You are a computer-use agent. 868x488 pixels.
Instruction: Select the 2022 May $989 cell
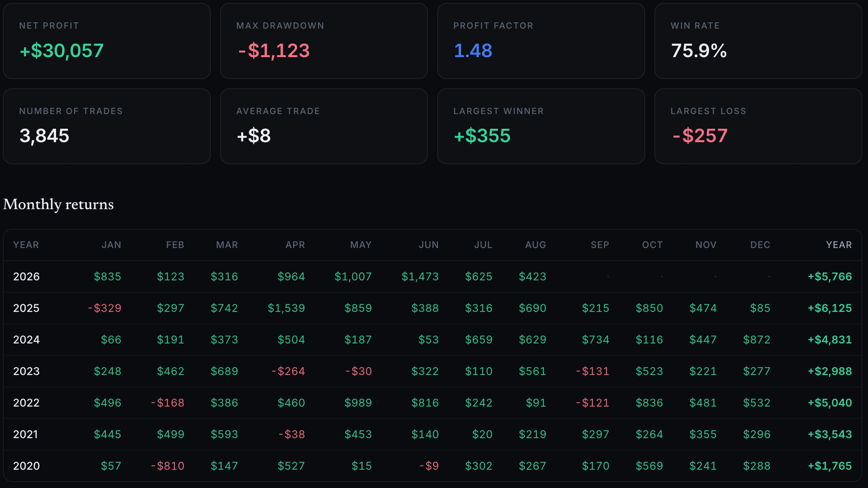tap(358, 403)
